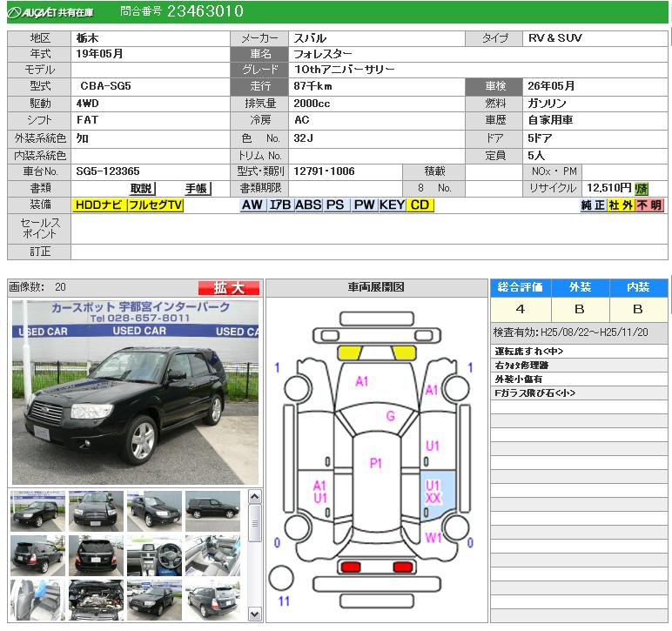Click the blue highlighted U1 XX door panel

433,493
